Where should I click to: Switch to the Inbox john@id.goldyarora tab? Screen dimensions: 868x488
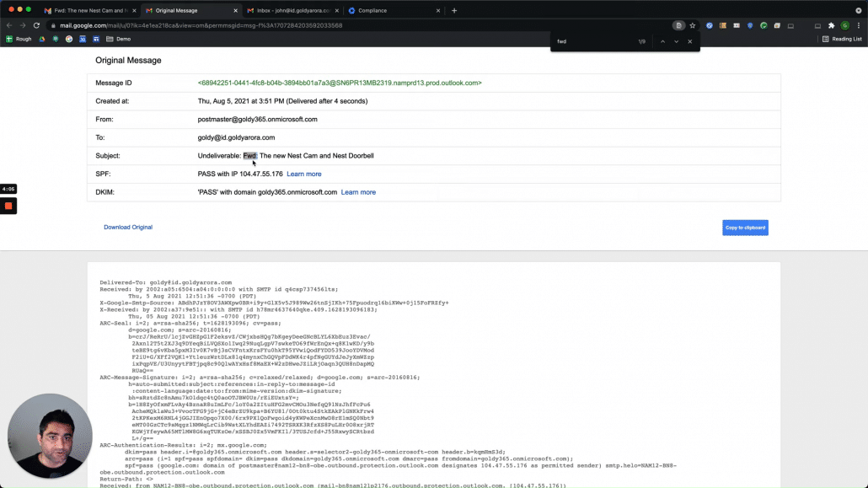click(x=291, y=10)
